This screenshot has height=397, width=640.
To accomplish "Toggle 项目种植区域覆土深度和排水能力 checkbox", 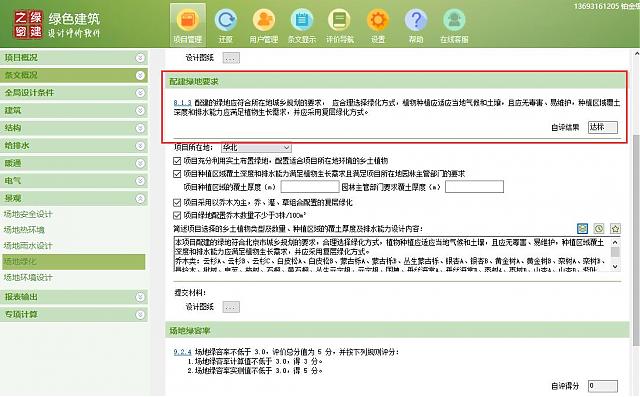I will 177,174.
